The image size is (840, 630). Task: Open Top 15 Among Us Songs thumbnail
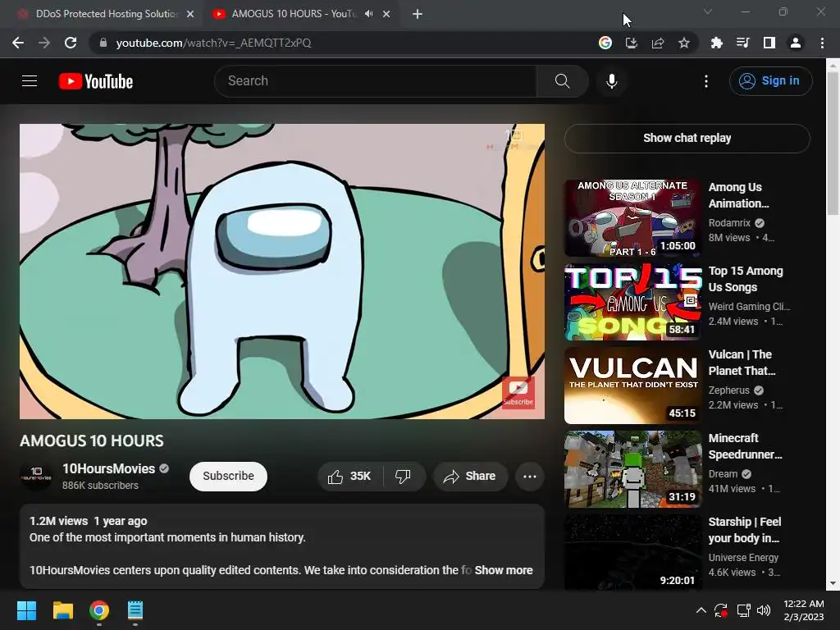632,302
